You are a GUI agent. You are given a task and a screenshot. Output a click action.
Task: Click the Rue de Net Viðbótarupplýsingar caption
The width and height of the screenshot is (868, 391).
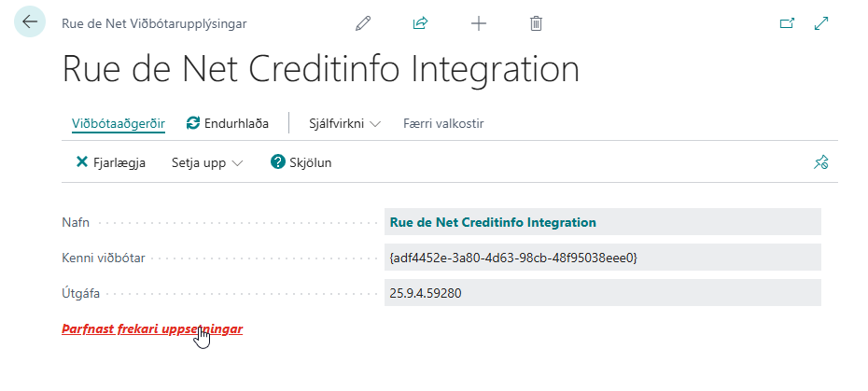click(154, 23)
